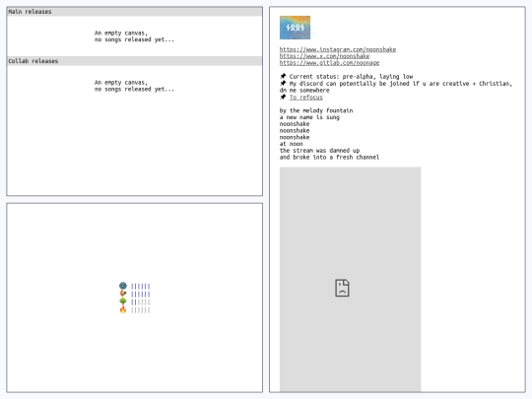Screen dimensions: 532x399
Task: Click the pin icon beside 'My discord'
Action: [283, 83]
